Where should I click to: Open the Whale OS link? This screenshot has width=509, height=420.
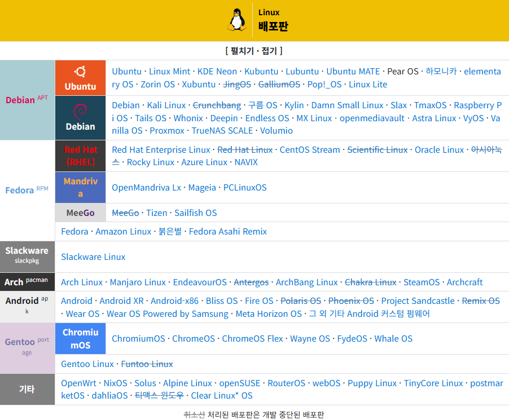393,338
